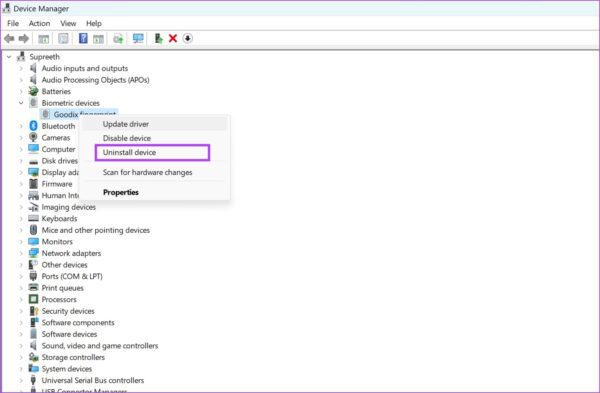Open the View menu
The height and width of the screenshot is (393, 600).
[68, 23]
